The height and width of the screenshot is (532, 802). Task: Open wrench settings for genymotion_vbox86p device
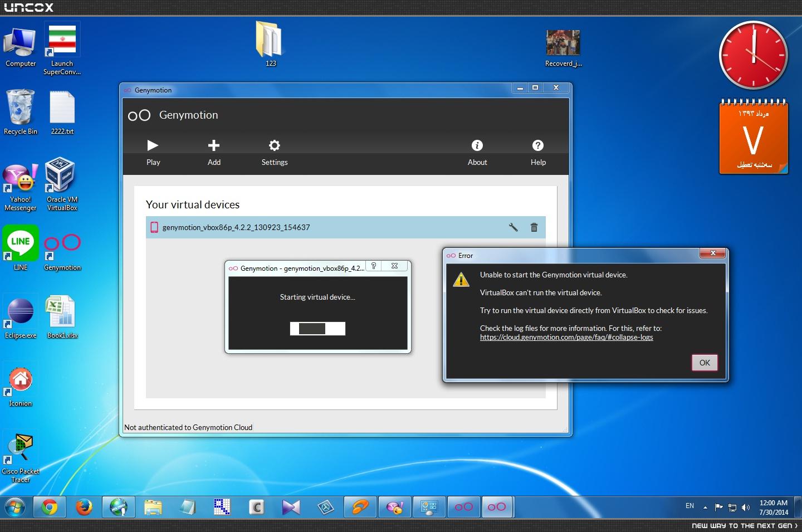[x=514, y=227]
